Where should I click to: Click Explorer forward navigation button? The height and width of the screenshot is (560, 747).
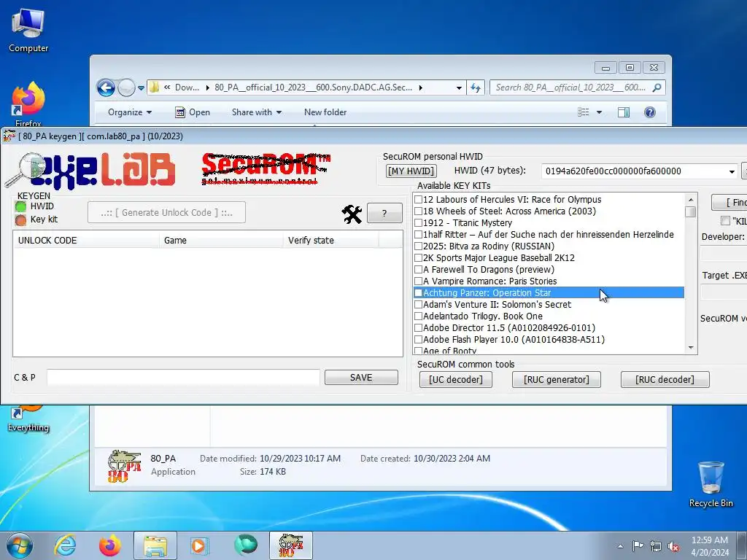[126, 87]
